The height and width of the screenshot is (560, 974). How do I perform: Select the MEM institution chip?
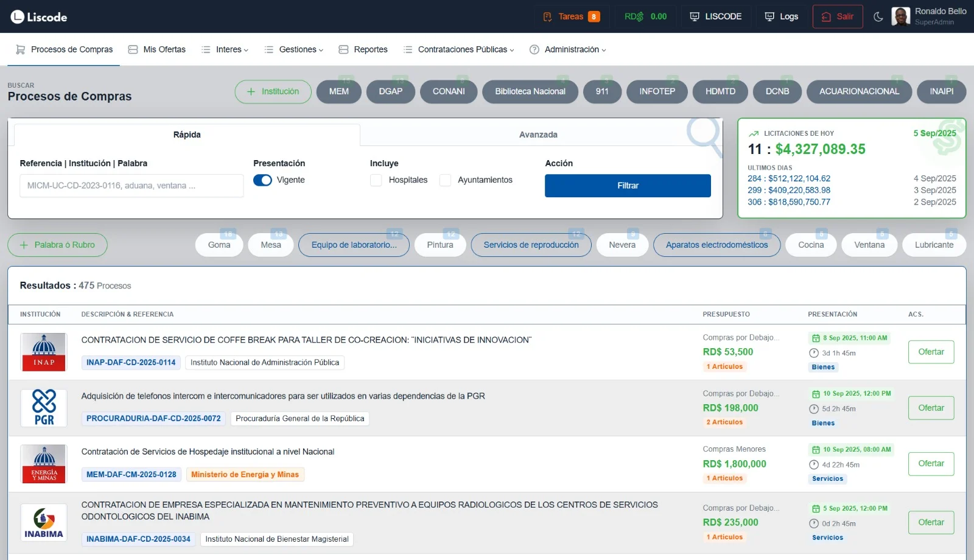[339, 91]
